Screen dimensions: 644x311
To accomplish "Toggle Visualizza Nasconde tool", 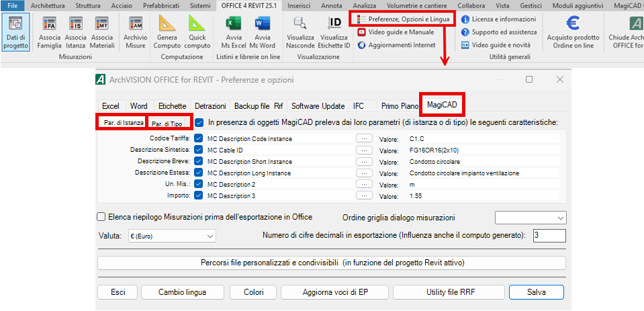I will (x=300, y=32).
